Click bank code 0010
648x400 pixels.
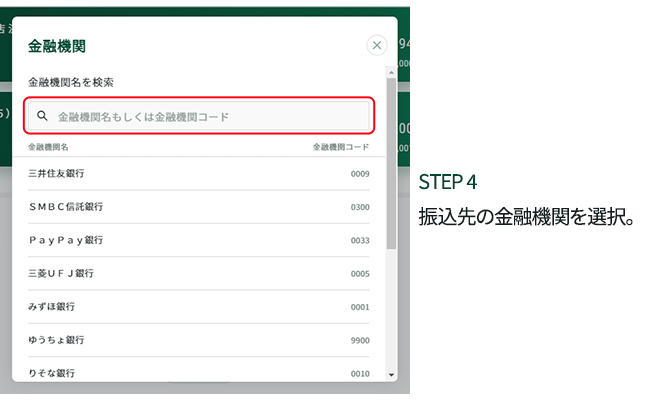coord(360,374)
